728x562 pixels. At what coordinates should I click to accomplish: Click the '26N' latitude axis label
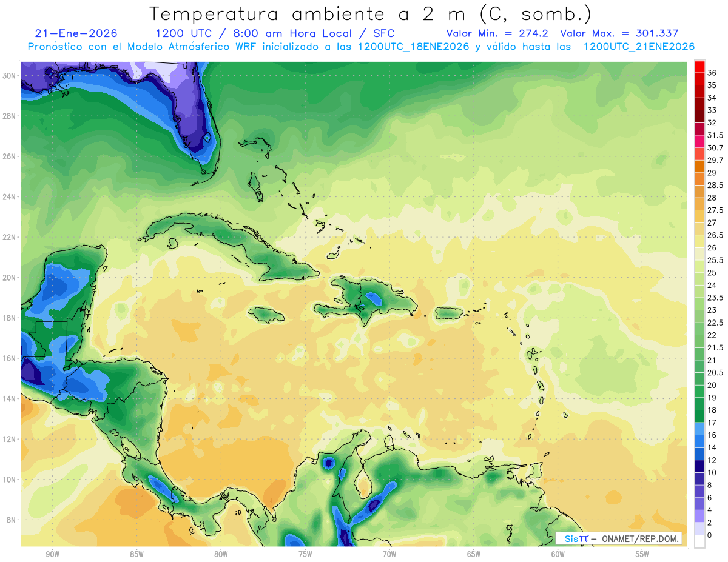click(10, 156)
